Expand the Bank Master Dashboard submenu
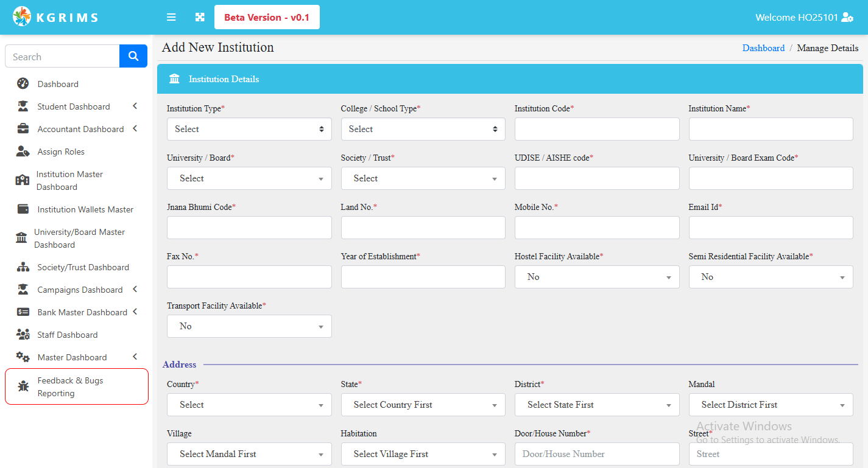 coord(135,312)
